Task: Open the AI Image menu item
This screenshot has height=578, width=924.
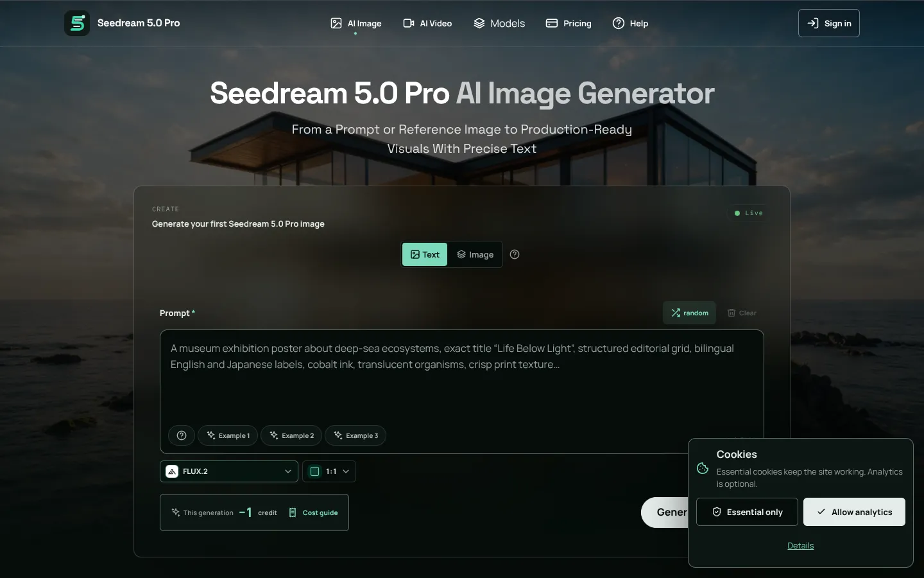Action: [x=355, y=23]
